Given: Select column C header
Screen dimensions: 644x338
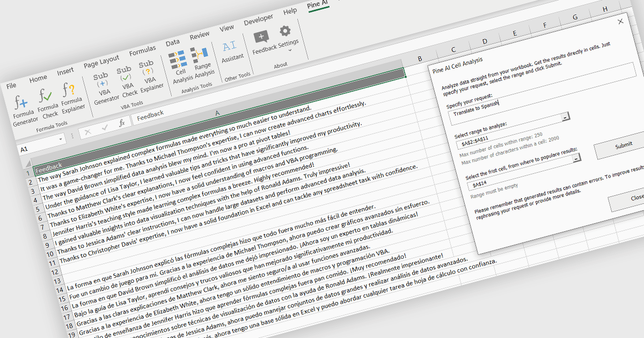Looking at the screenshot, I should coord(453,50).
